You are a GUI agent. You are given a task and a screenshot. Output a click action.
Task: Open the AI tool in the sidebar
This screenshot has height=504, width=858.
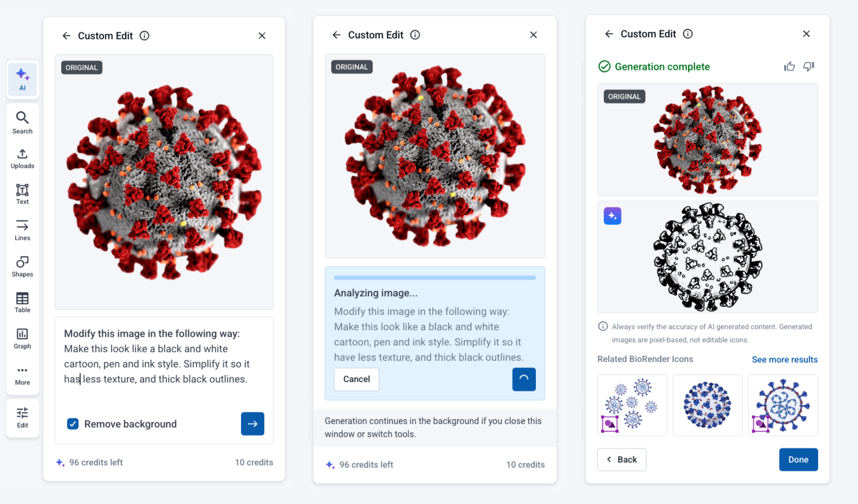(22, 79)
